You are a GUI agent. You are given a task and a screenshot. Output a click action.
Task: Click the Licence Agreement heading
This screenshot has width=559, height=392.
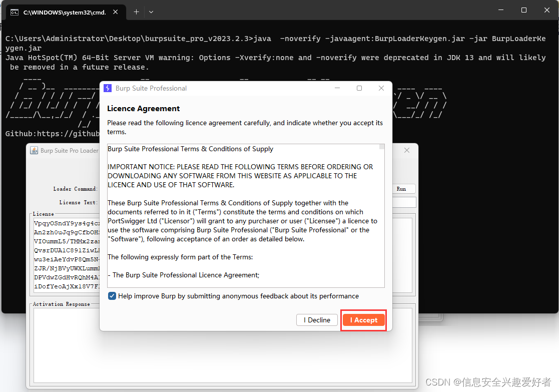(143, 109)
